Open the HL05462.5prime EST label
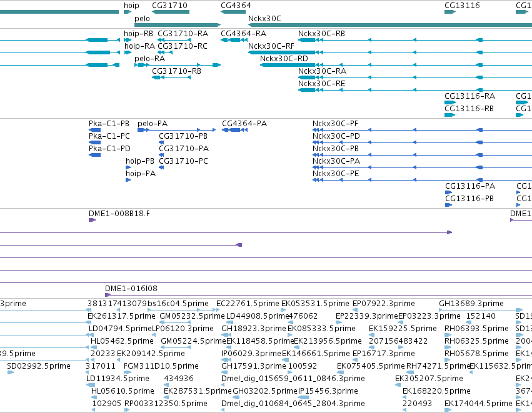 coord(122,341)
